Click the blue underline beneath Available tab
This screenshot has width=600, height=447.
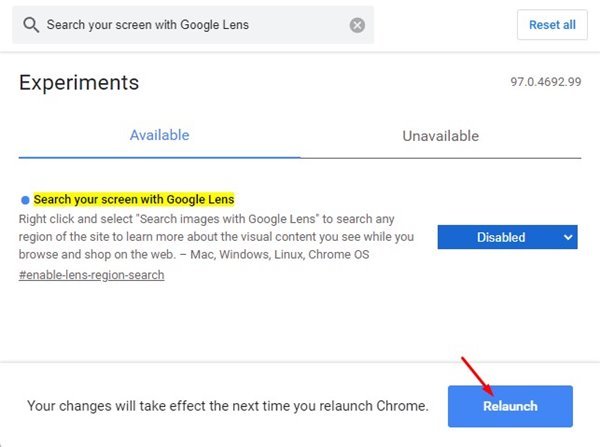(160, 157)
